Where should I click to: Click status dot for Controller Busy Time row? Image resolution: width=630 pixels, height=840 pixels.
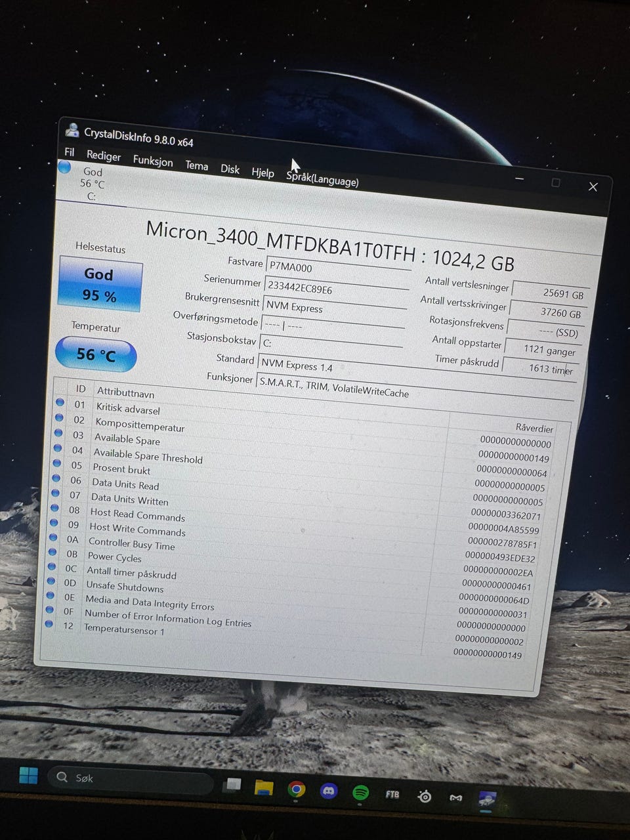click(52, 537)
